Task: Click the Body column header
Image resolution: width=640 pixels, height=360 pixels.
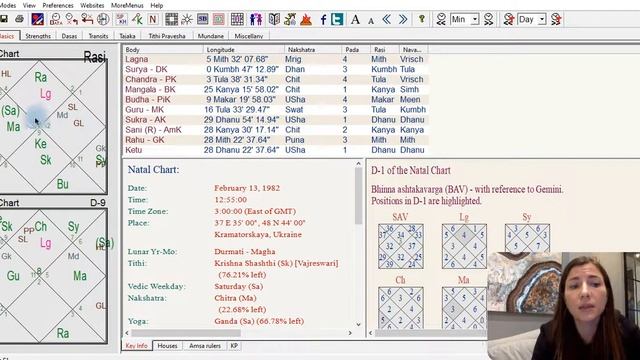Action: tap(162, 49)
